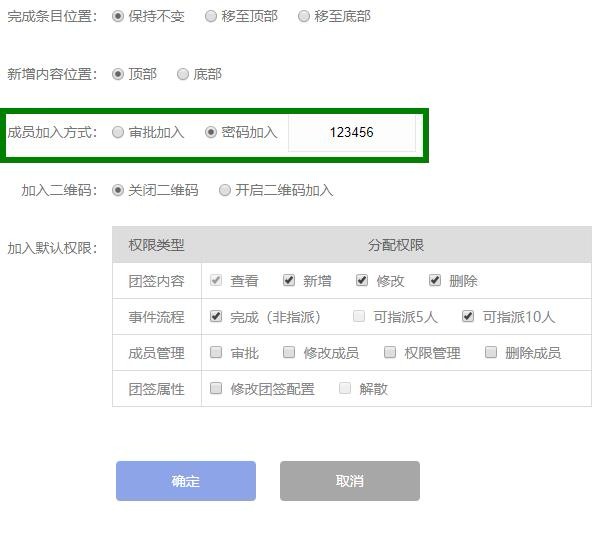Viewport: 597px width, 541px height.
Task: Uncheck 新增 permission for 团签内容
Action: pos(289,280)
